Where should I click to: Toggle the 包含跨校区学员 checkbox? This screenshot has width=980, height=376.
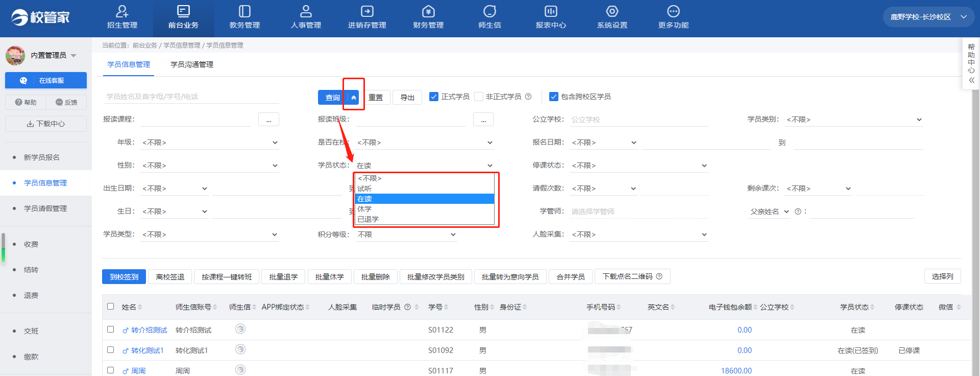pos(554,97)
